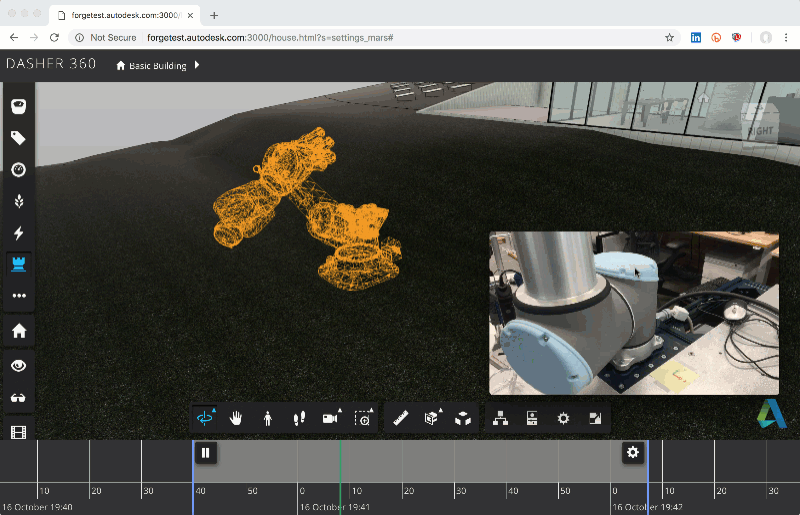
Task: Toggle the highlighted chess rook sidebar icon
Action: pos(18,264)
